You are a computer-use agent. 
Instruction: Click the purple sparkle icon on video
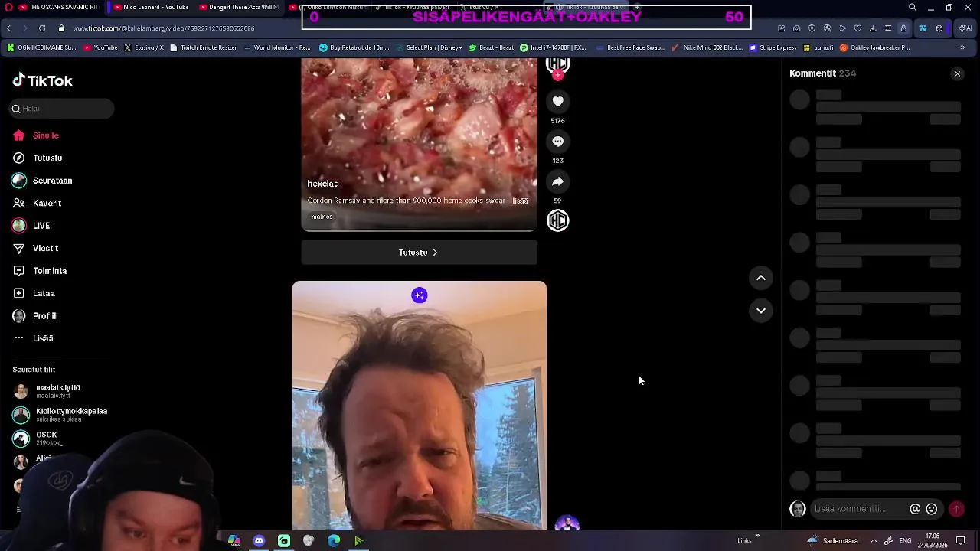pyautogui.click(x=419, y=295)
